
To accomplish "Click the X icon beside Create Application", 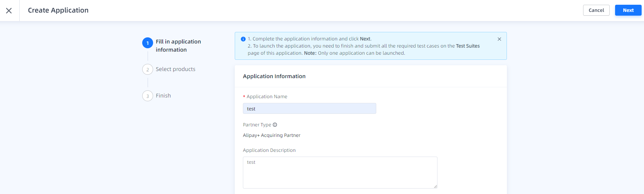I will pos(9,11).
